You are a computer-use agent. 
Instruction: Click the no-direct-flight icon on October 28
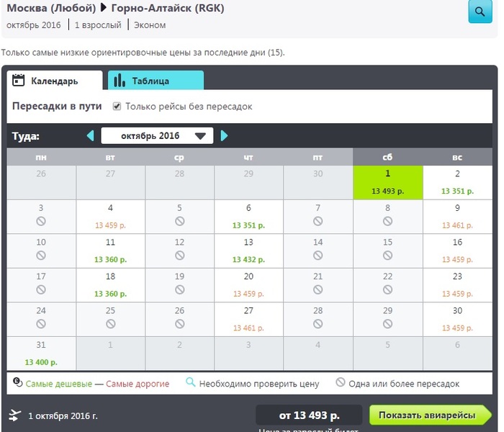pyautogui.click(x=318, y=324)
